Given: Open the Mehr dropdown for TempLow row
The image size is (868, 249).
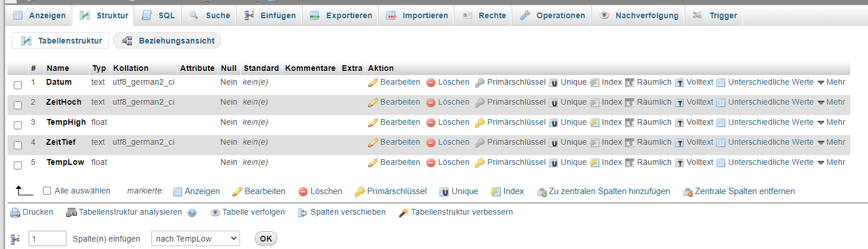Looking at the screenshot, I should pos(831,163).
